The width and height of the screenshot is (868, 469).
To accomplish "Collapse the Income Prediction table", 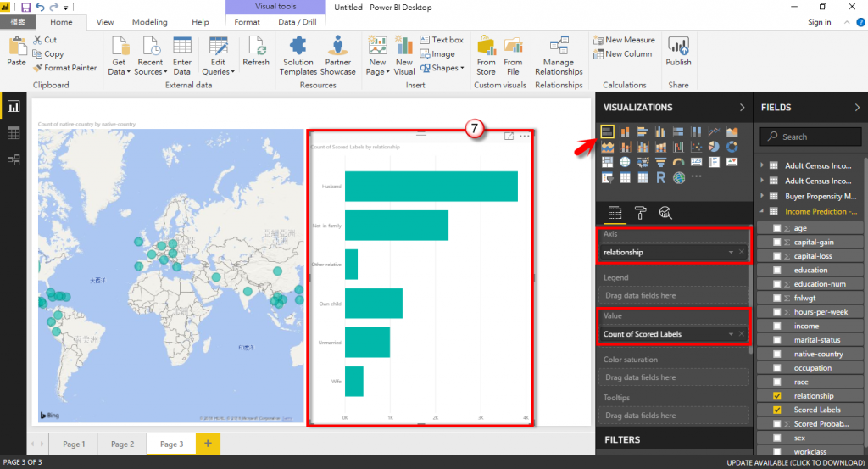I will click(762, 211).
